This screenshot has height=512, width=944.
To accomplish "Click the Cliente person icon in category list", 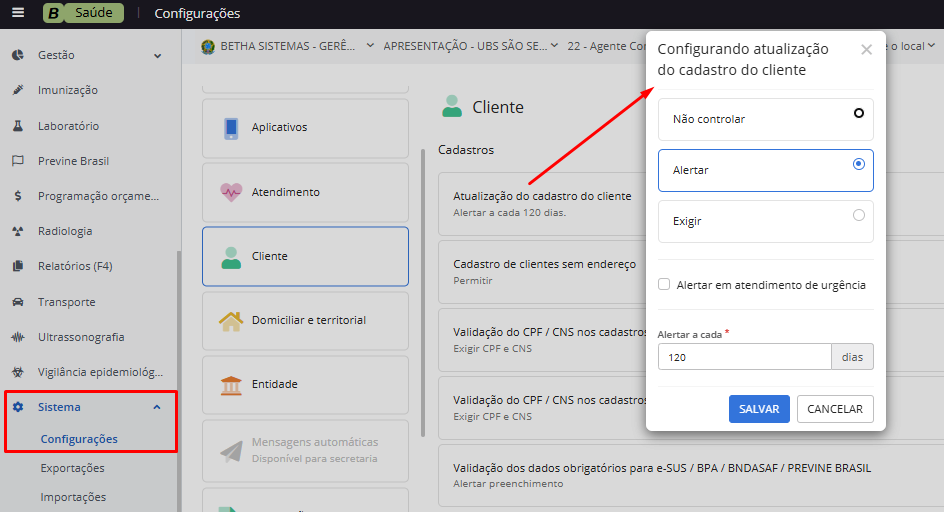I will click(x=231, y=257).
